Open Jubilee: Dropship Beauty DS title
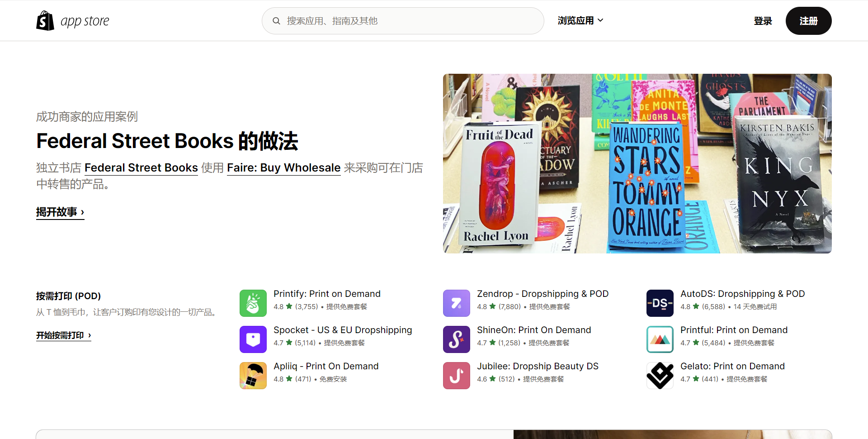Screen dimensions: 868x439 538,366
